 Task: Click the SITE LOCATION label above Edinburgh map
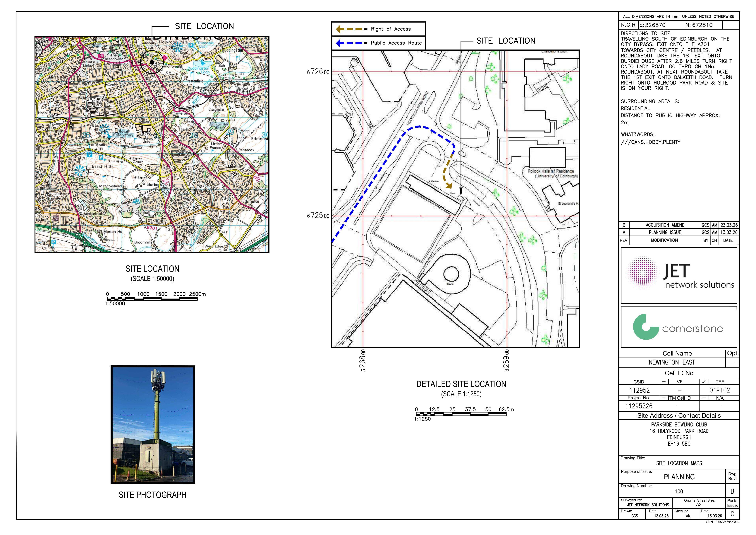click(x=205, y=26)
